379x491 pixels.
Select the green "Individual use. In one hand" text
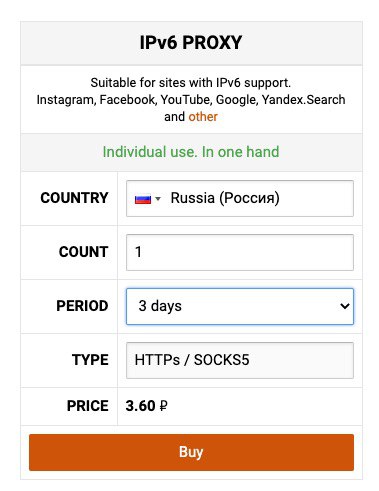(x=191, y=152)
